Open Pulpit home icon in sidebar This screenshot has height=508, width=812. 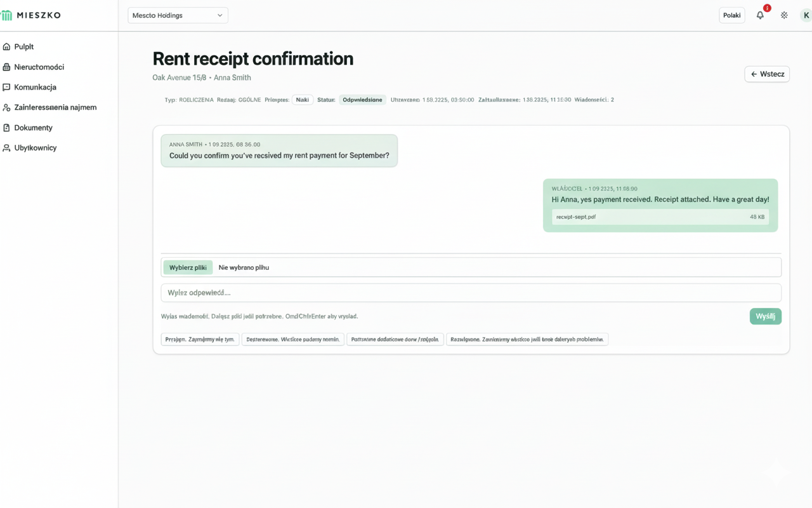[6, 47]
